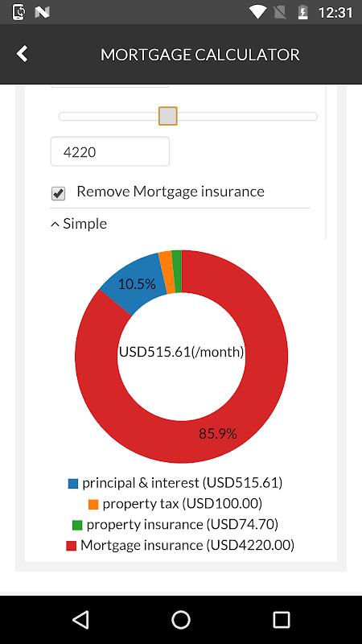Toggle property insurance legend green swatch
The image size is (362, 644).
[77, 526]
